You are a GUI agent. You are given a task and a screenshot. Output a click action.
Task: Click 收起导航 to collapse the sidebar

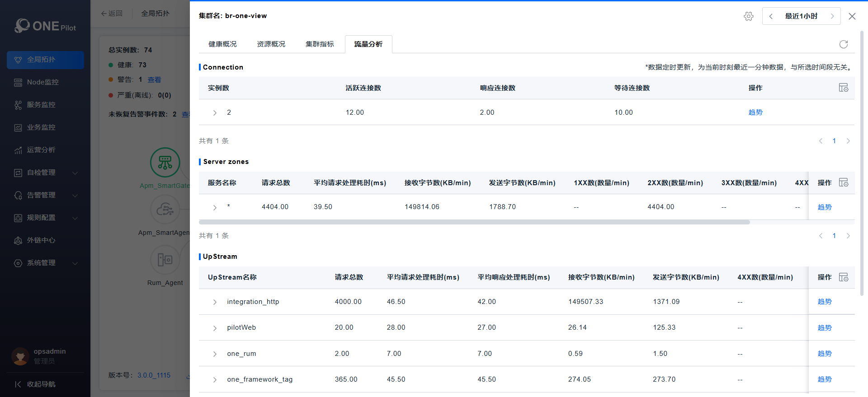(x=41, y=384)
